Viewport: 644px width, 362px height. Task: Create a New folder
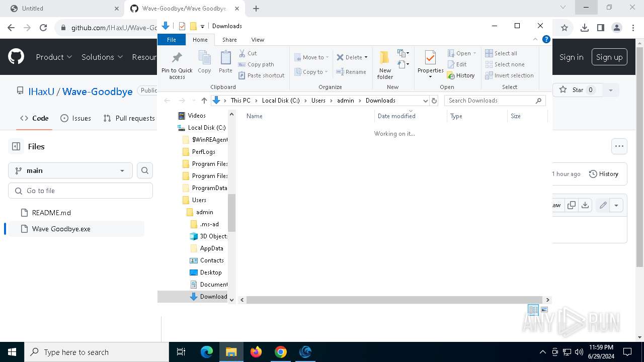(x=385, y=65)
